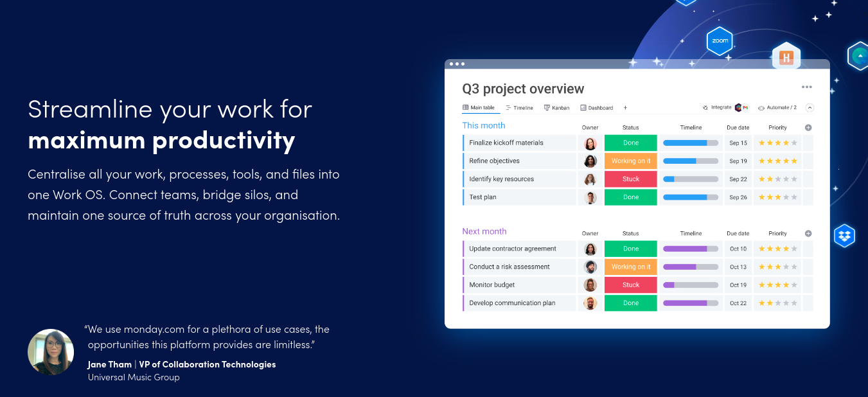Click the timeline bar for Develop communication plan
868x397 pixels.
click(x=691, y=303)
